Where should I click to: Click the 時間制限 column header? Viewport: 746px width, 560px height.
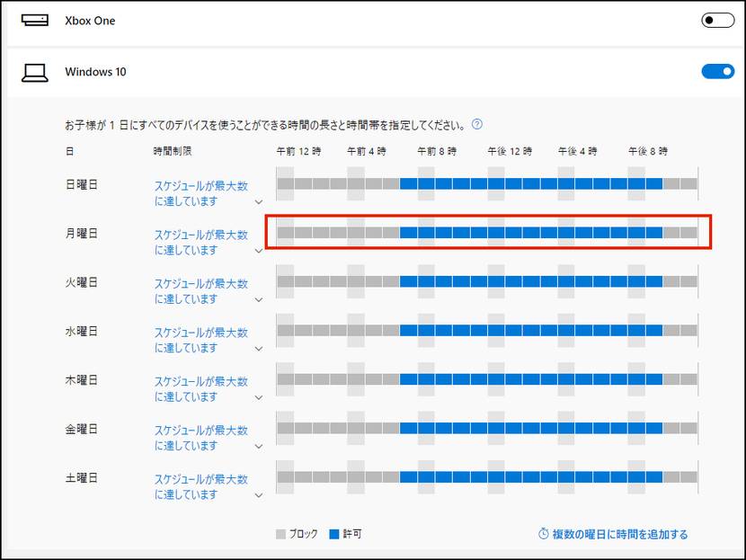pos(173,151)
